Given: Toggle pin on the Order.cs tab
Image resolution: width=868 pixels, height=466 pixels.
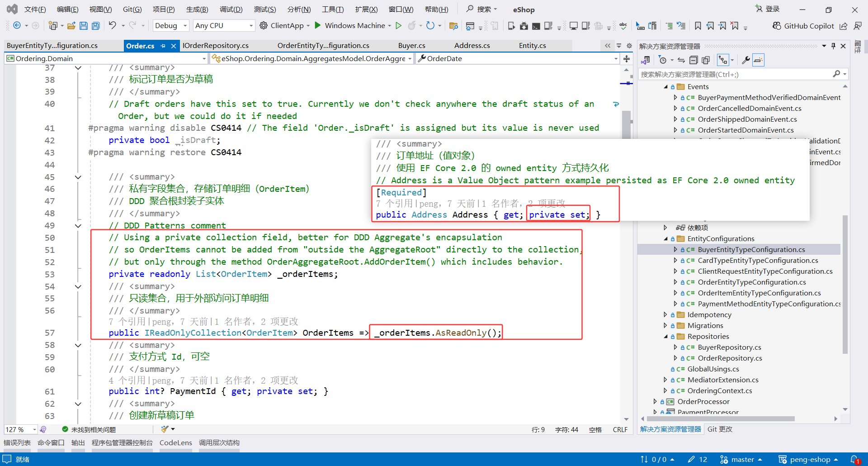Looking at the screenshot, I should [x=163, y=46].
